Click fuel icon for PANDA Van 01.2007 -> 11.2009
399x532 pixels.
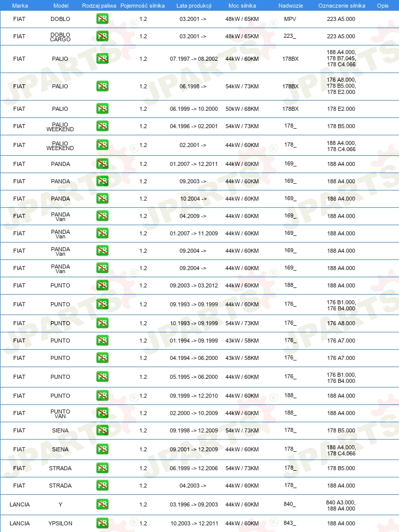tap(103, 233)
